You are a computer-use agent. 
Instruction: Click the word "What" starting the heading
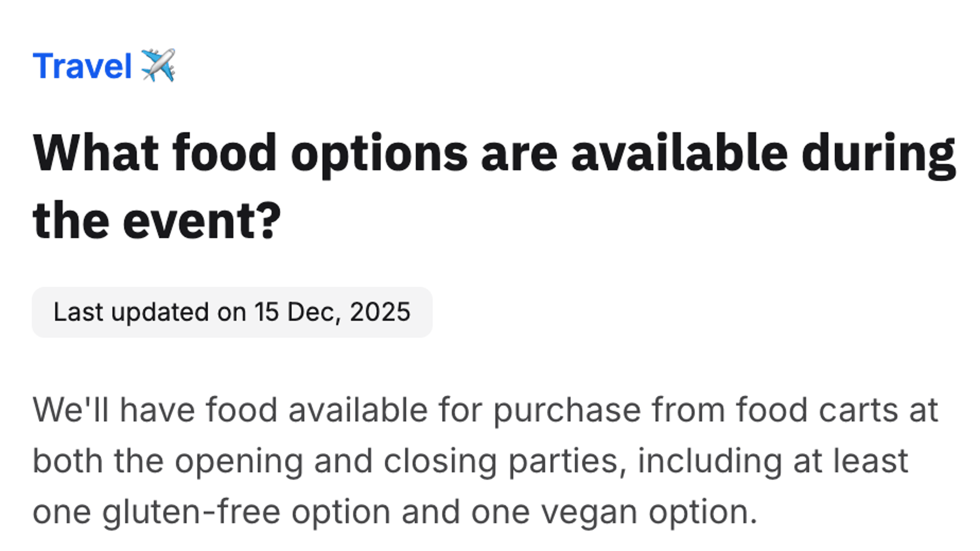tap(96, 153)
